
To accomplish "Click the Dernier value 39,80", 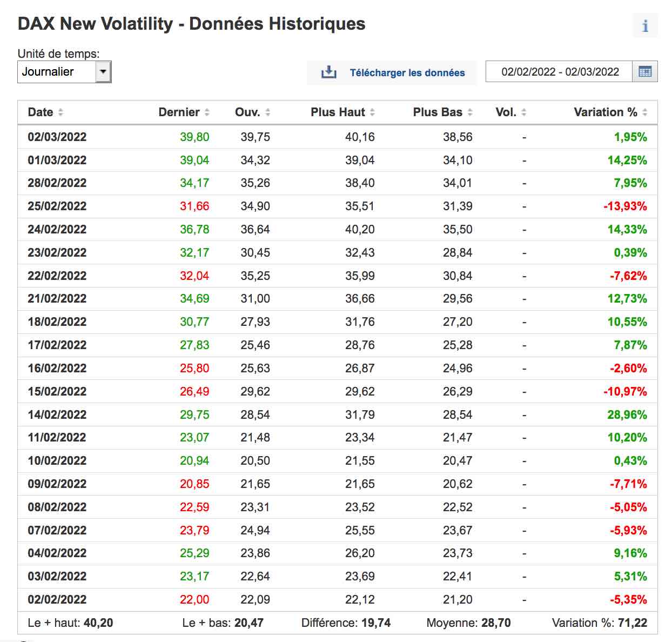I will pyautogui.click(x=194, y=137).
